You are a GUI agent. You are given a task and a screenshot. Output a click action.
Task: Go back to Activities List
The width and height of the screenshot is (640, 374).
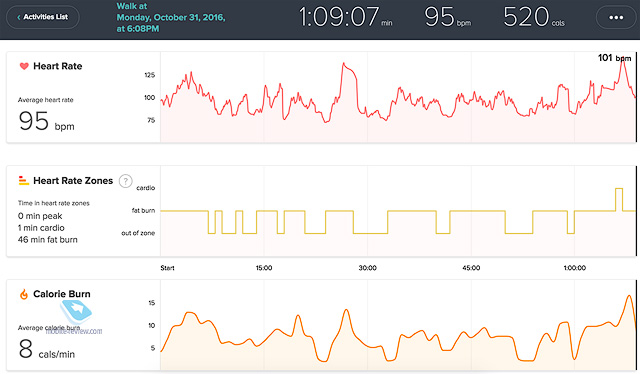pyautogui.click(x=43, y=17)
